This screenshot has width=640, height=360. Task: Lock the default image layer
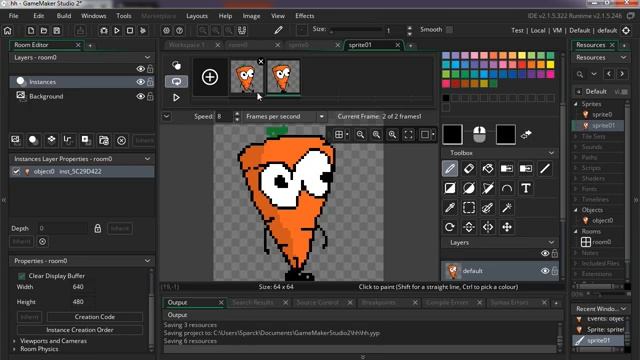pos(555,271)
